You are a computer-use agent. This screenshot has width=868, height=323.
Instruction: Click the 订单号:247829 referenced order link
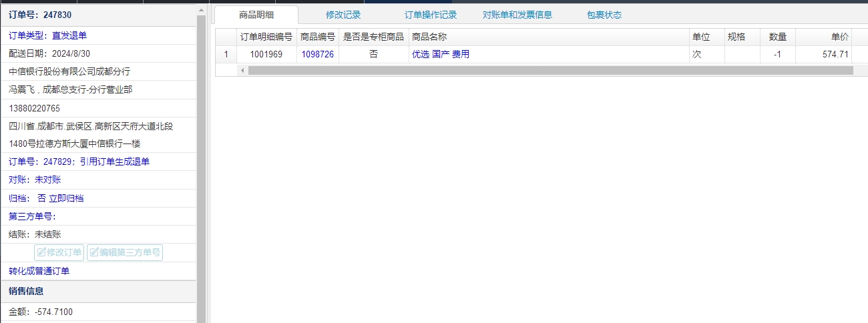tap(79, 161)
